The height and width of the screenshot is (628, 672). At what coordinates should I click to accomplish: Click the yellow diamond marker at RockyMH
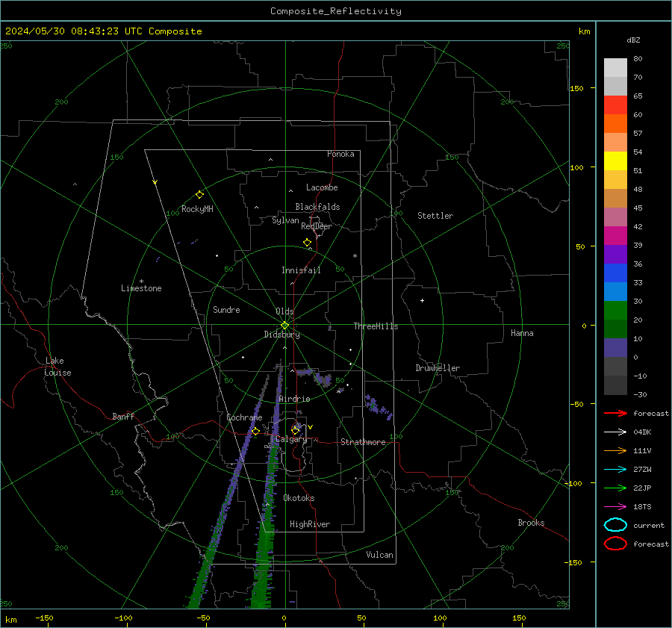(x=199, y=195)
